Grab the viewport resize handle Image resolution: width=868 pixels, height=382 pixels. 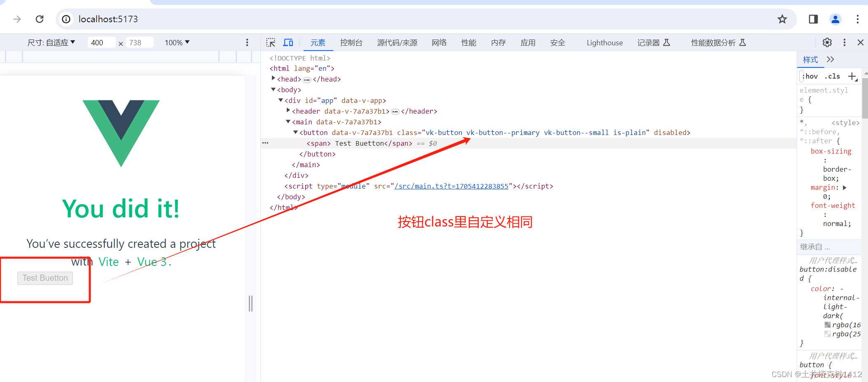tap(250, 303)
